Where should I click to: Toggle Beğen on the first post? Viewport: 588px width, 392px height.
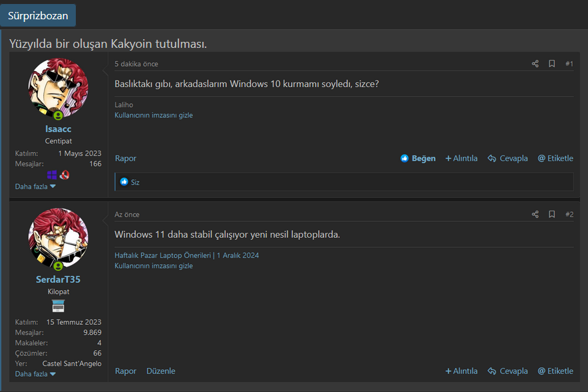coord(418,159)
